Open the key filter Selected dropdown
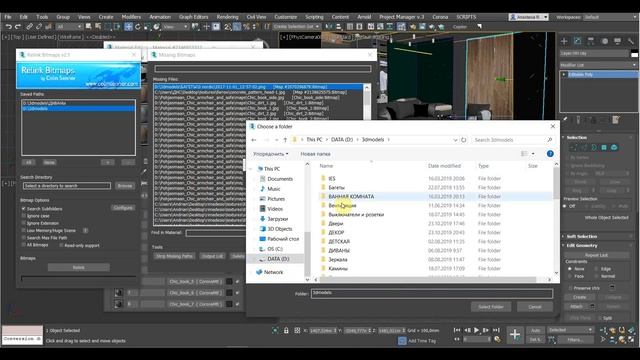This screenshot has width=640, height=360. click(571, 330)
